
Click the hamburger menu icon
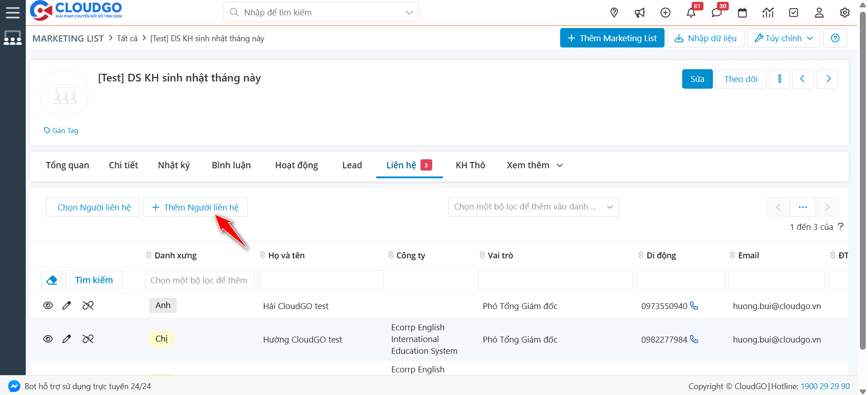coord(13,12)
